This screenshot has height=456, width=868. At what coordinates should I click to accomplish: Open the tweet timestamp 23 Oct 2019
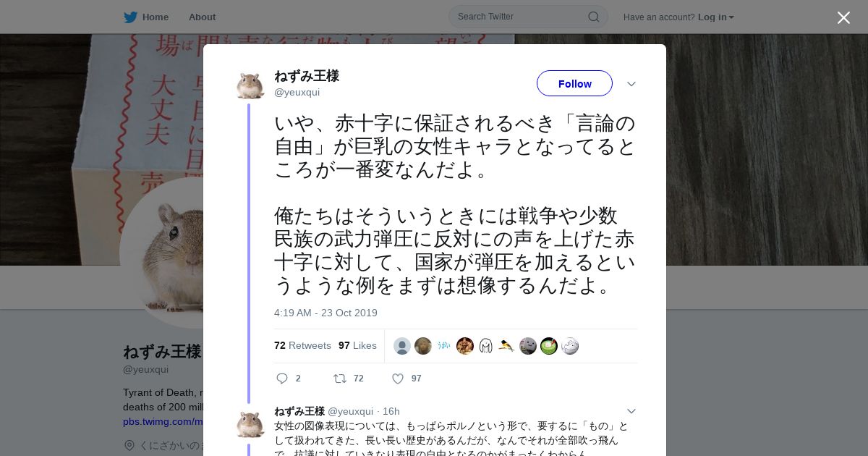[325, 313]
